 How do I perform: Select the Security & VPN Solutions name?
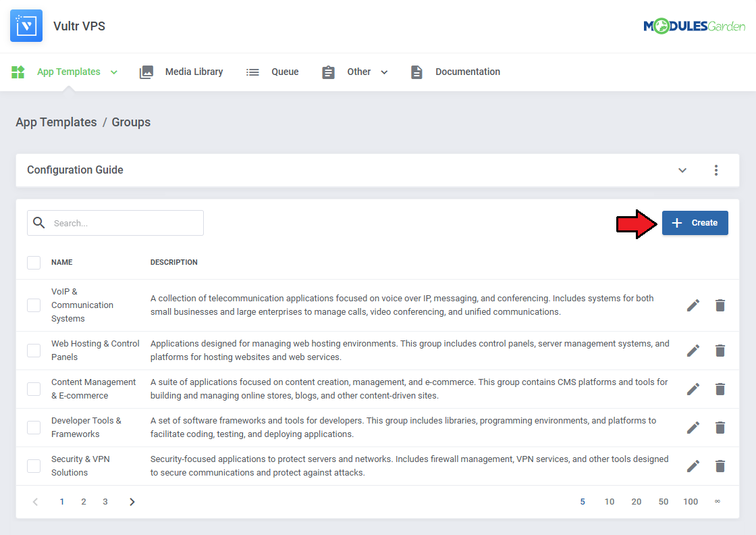coord(80,466)
